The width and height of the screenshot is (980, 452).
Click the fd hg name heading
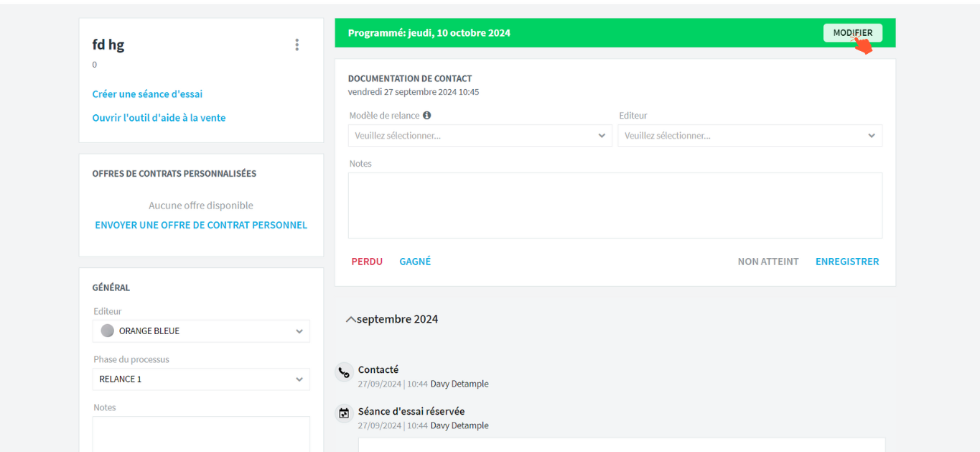point(108,45)
